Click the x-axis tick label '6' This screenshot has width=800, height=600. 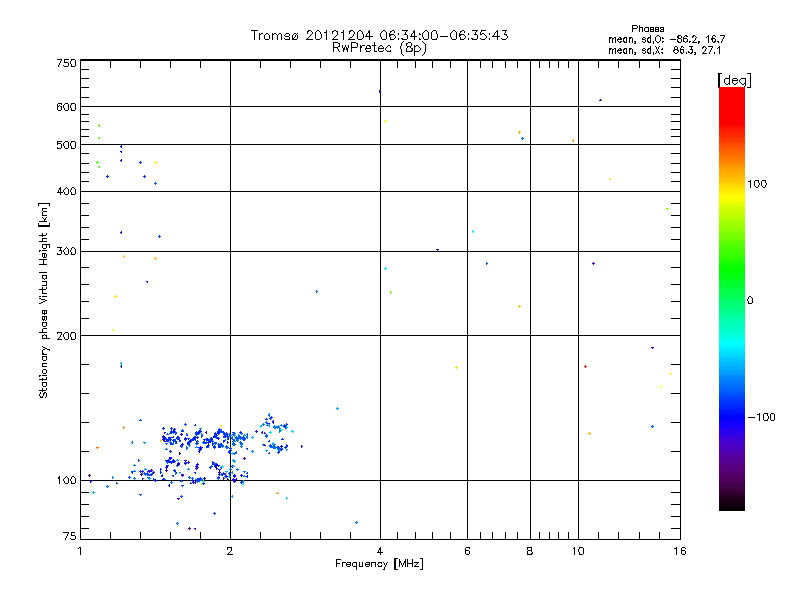[467, 551]
